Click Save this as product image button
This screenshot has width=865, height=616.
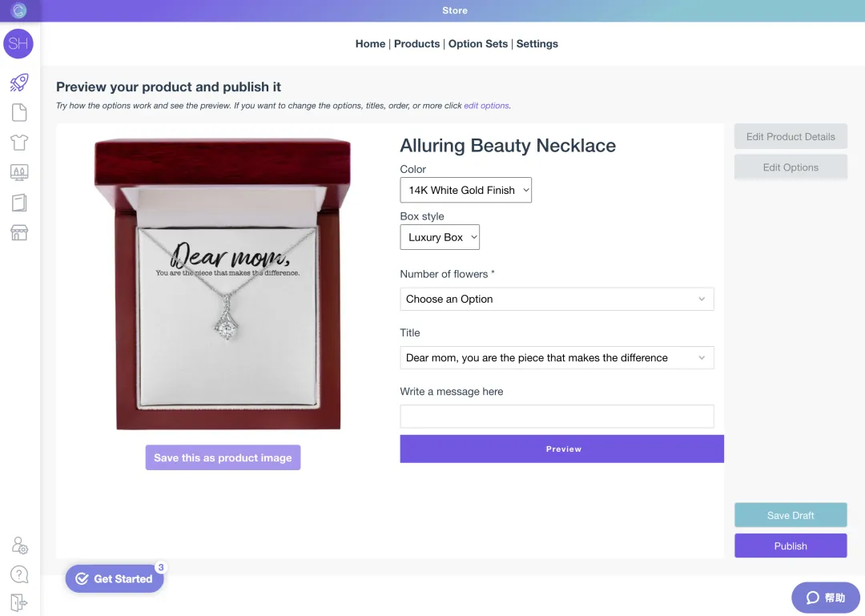tap(223, 457)
